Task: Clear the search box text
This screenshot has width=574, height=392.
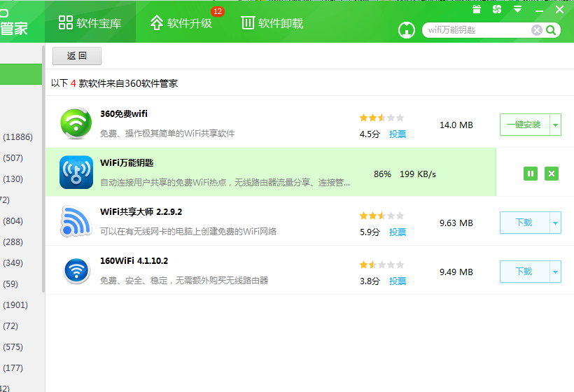Action: click(536, 30)
